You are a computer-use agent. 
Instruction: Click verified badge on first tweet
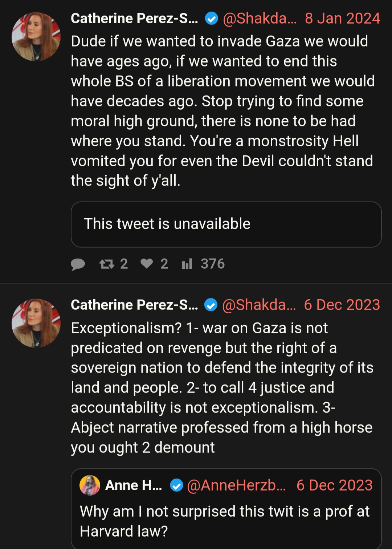tap(212, 18)
